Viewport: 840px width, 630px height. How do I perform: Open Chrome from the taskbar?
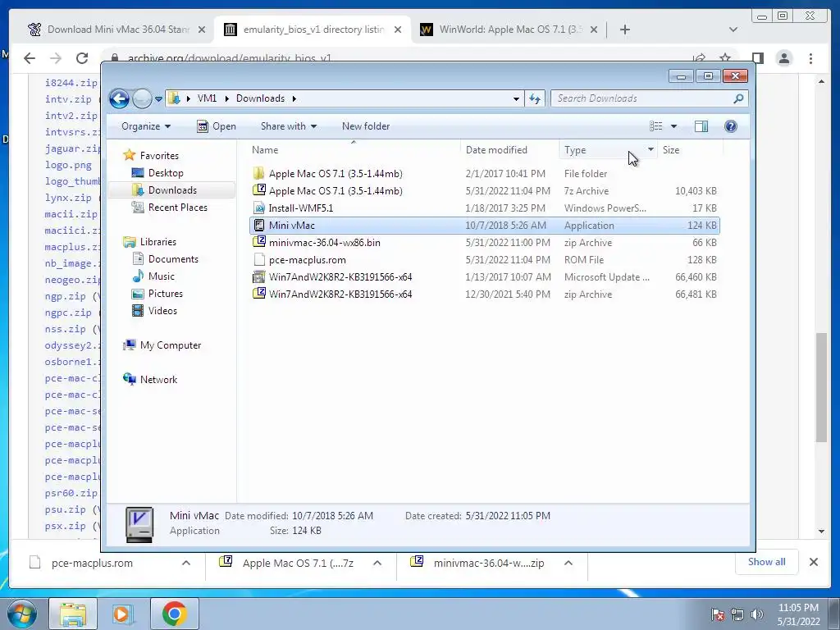click(x=175, y=614)
